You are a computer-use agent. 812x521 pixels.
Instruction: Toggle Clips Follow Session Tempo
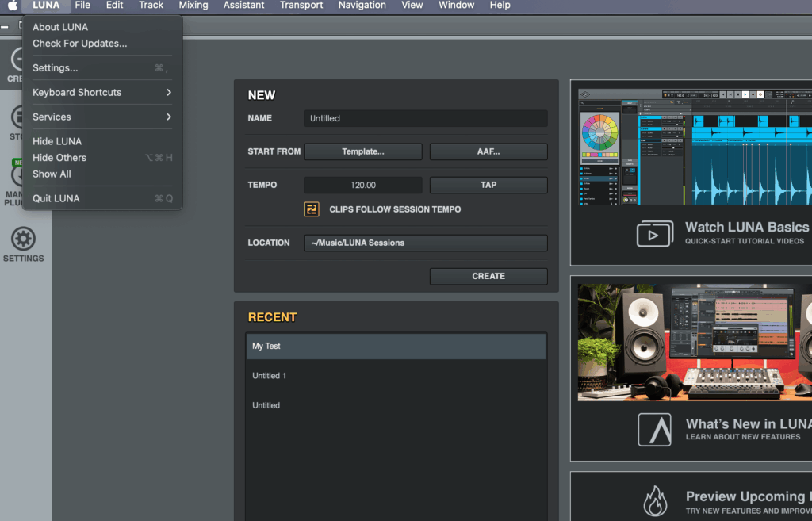click(312, 209)
